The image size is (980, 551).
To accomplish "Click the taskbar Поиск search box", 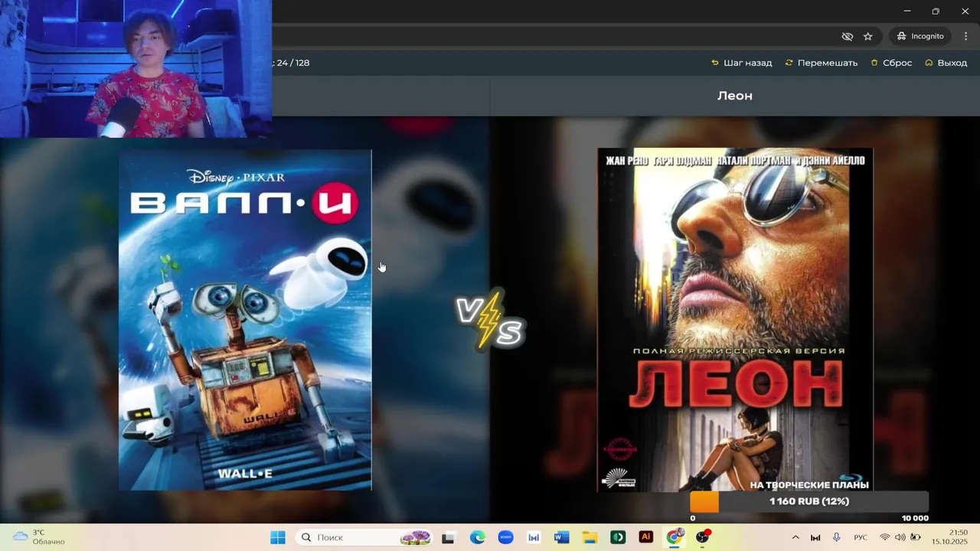I will click(364, 537).
